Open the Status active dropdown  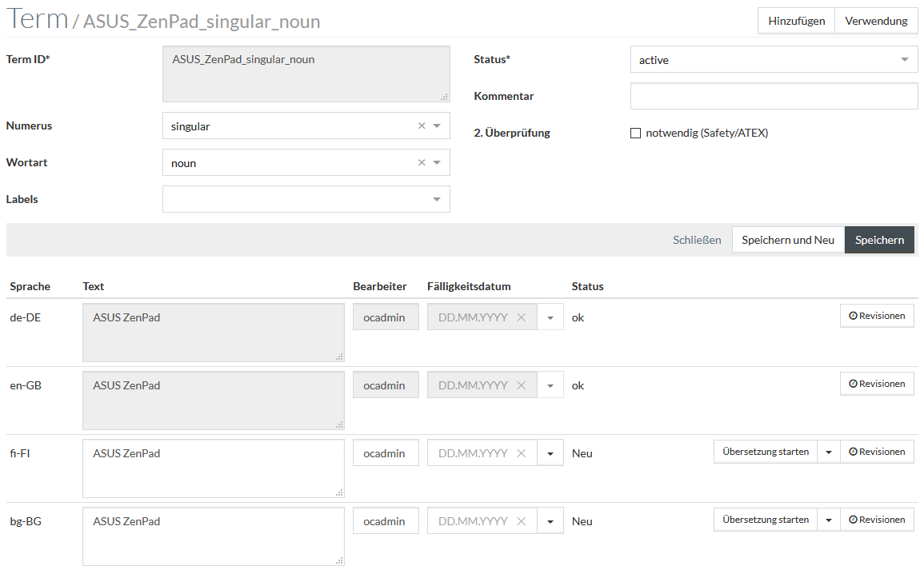pyautogui.click(x=774, y=59)
